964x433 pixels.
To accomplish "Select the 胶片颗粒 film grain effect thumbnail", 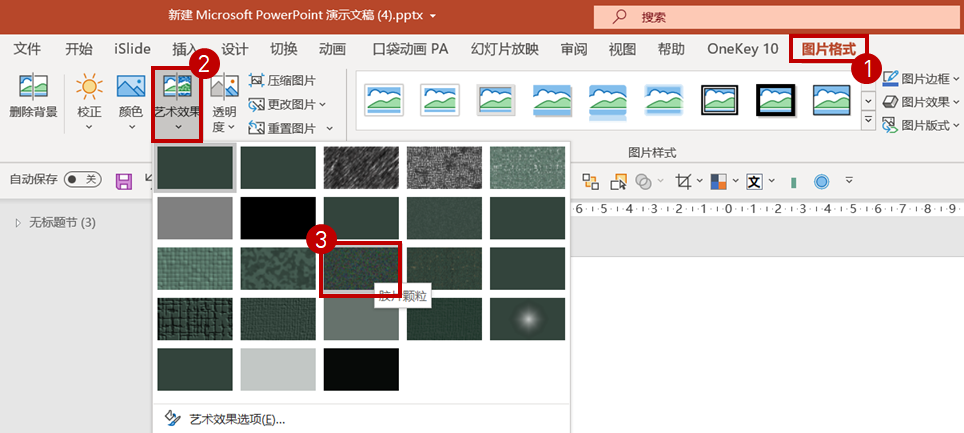I will point(362,269).
